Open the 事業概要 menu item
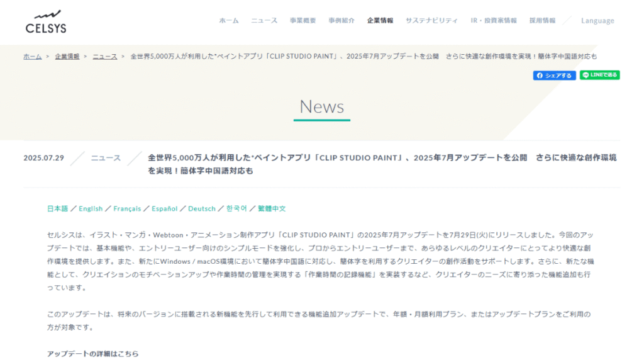Viewport: 644px width, 362px height. point(303,21)
